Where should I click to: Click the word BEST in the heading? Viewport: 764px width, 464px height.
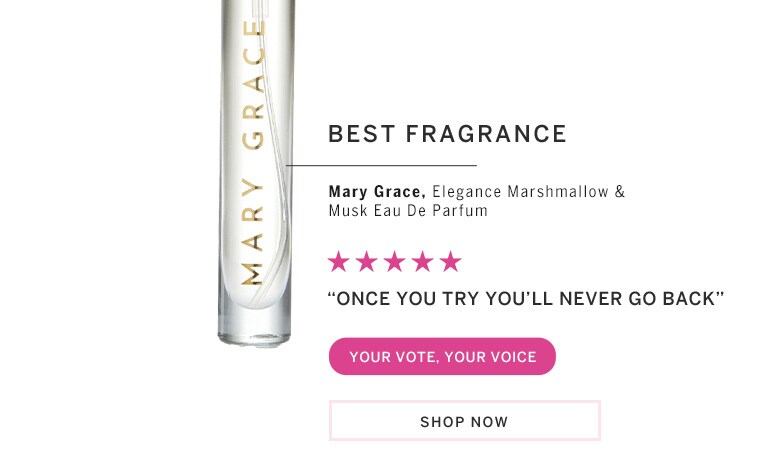pyautogui.click(x=362, y=134)
